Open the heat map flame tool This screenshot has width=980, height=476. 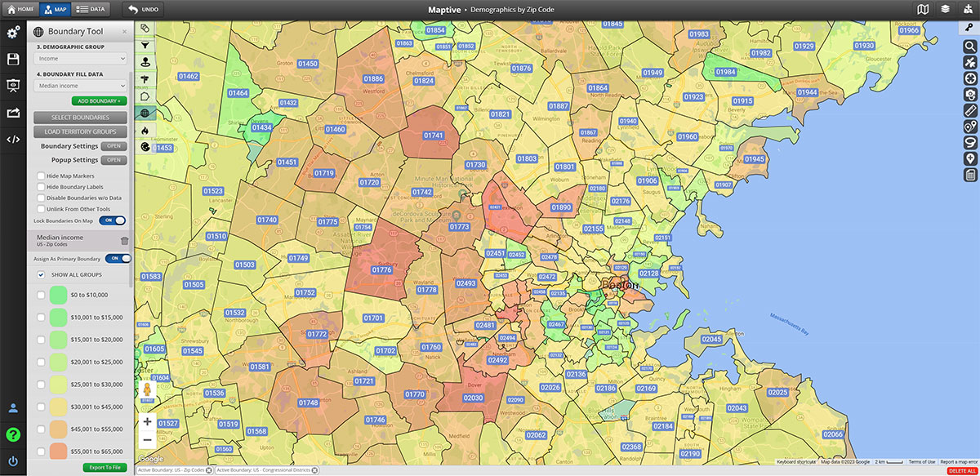145,131
